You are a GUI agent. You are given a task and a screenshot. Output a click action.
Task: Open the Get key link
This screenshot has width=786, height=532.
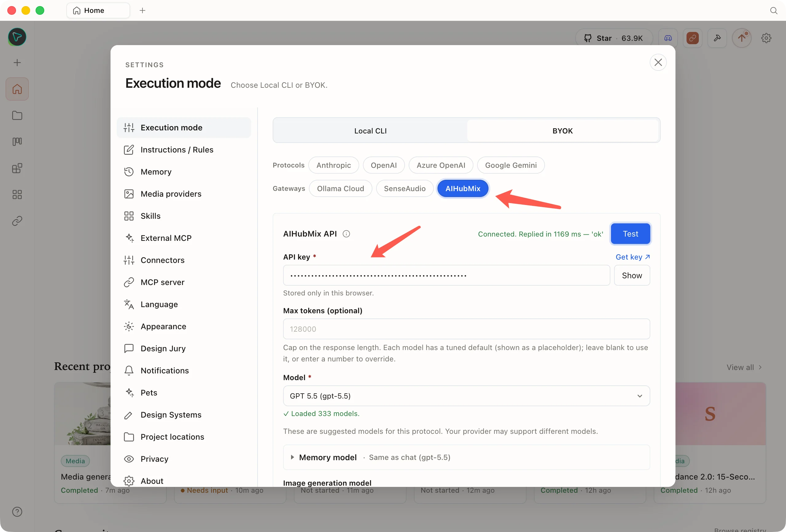click(632, 257)
